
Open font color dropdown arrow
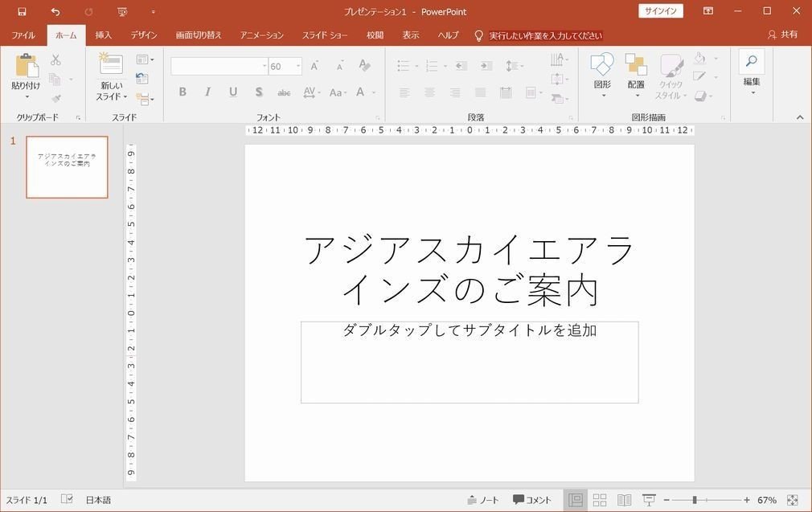click(374, 92)
